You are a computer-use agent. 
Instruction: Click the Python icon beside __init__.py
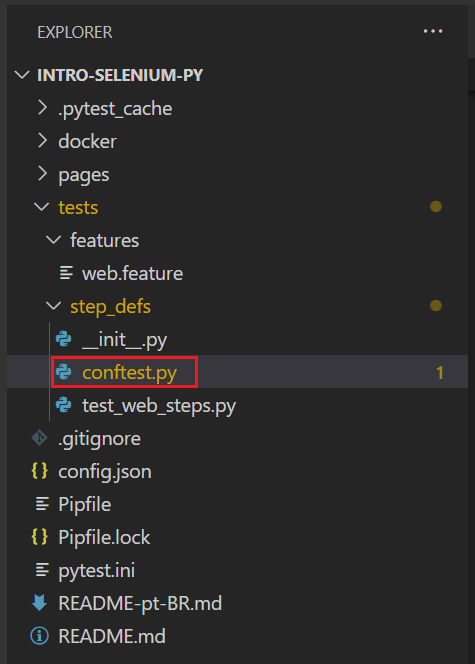coord(64,339)
